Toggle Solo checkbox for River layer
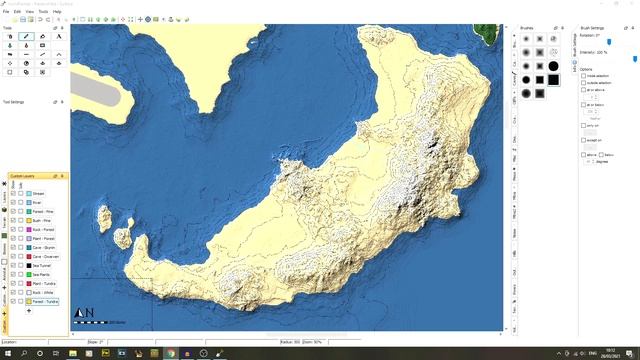The image size is (640, 360). (20, 202)
